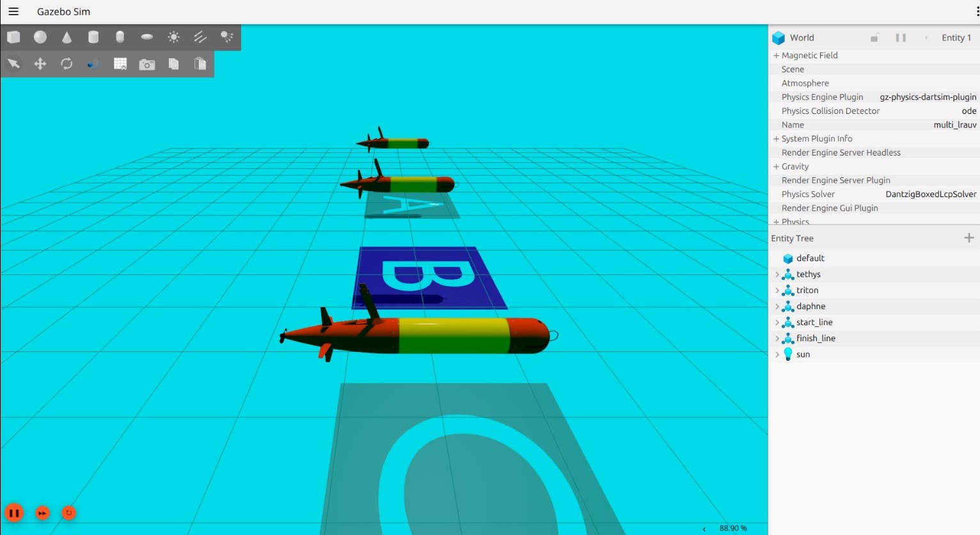This screenshot has width=980, height=535.
Task: Add a directional light
Action: click(200, 37)
